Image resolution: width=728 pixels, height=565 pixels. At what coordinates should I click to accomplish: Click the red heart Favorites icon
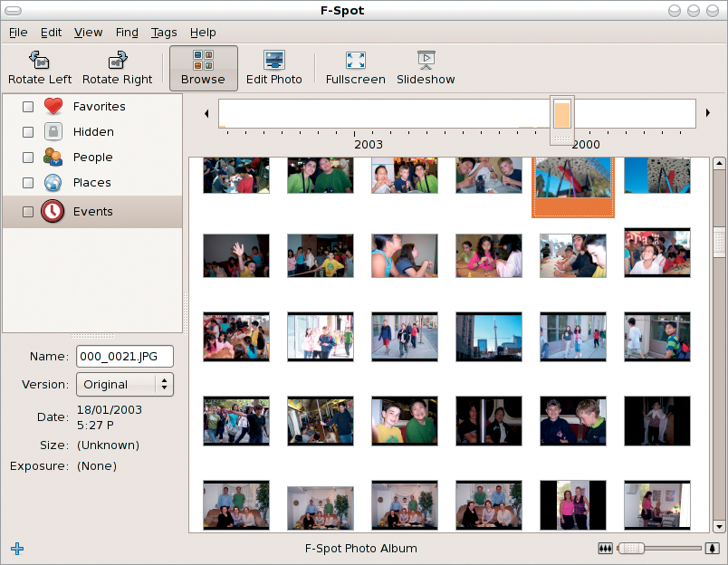click(x=53, y=106)
